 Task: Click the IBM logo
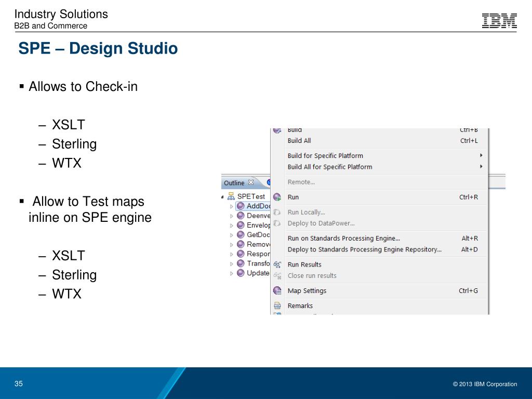point(499,21)
